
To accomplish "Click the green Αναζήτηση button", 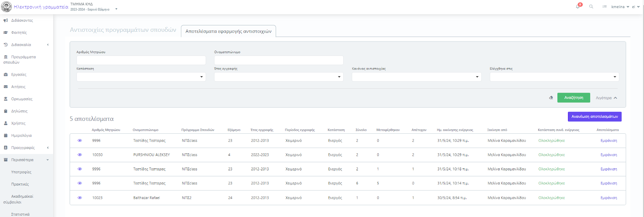I will pos(574,97).
